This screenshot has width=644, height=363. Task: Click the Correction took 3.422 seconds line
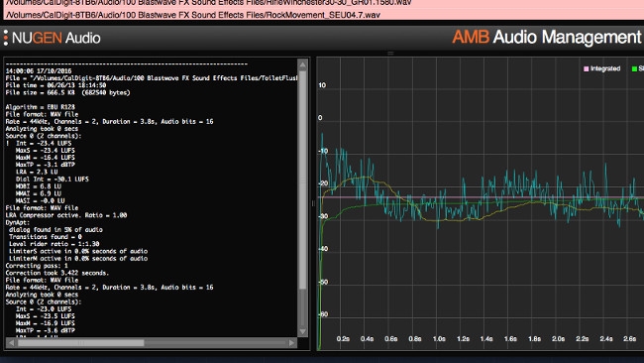(57, 273)
